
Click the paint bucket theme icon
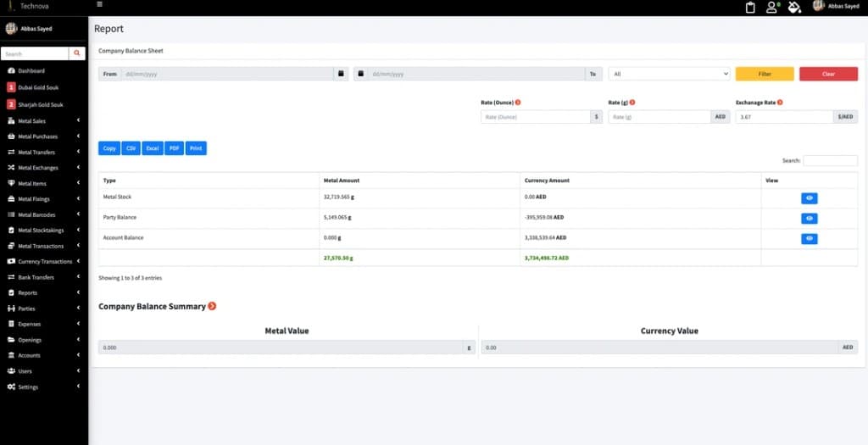click(794, 7)
